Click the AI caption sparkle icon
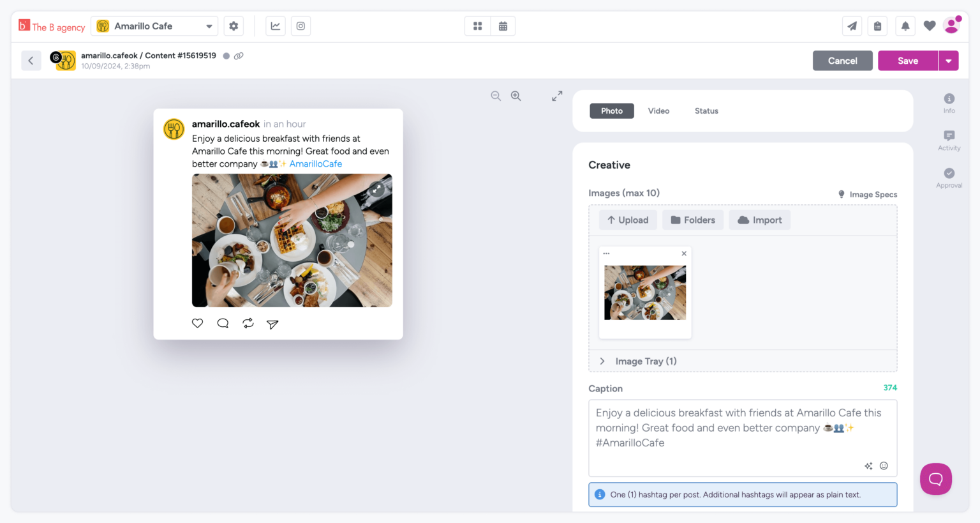The height and width of the screenshot is (523, 980). (x=868, y=466)
